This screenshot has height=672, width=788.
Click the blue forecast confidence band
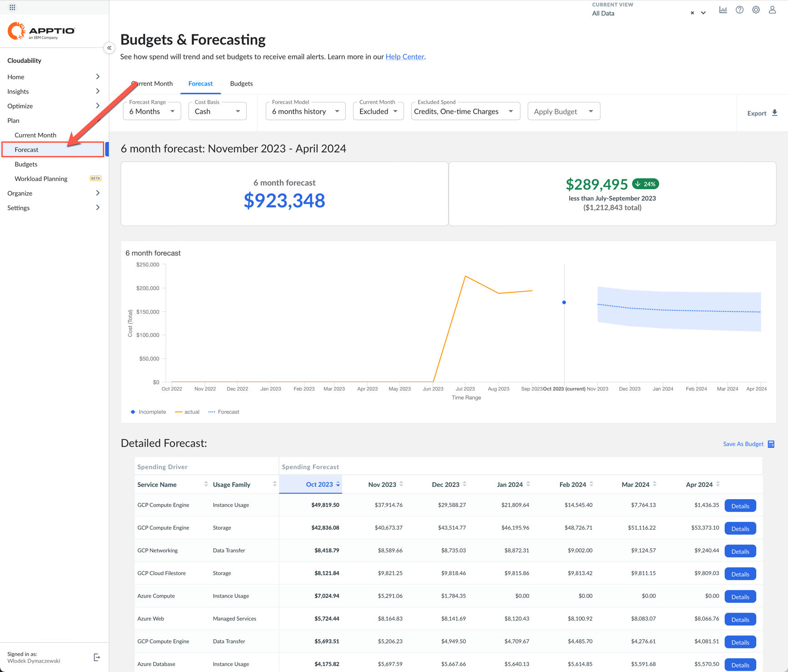tap(679, 309)
